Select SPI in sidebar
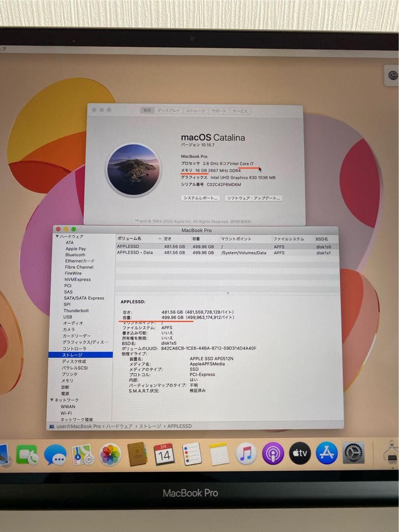399x532 pixels. (67, 304)
